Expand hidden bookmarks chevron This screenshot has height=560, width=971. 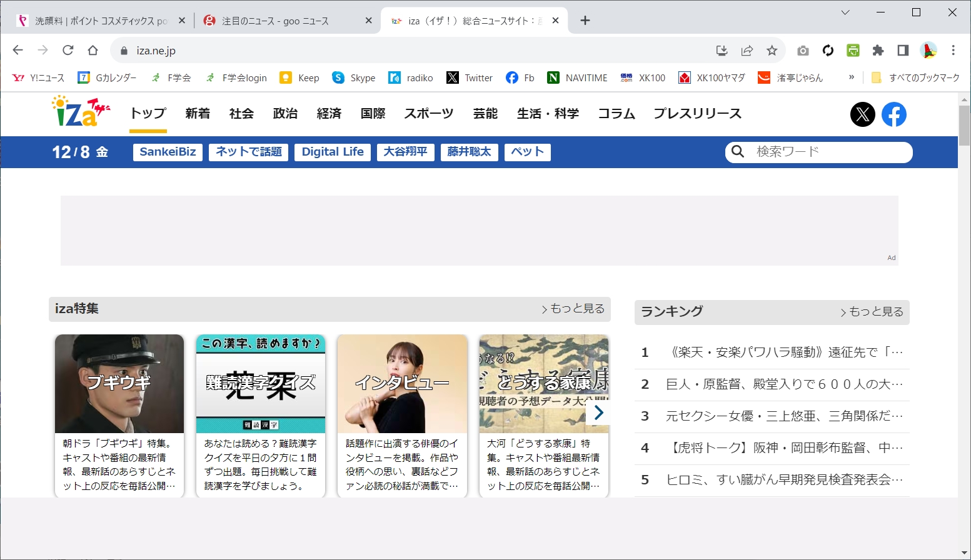[x=851, y=77]
